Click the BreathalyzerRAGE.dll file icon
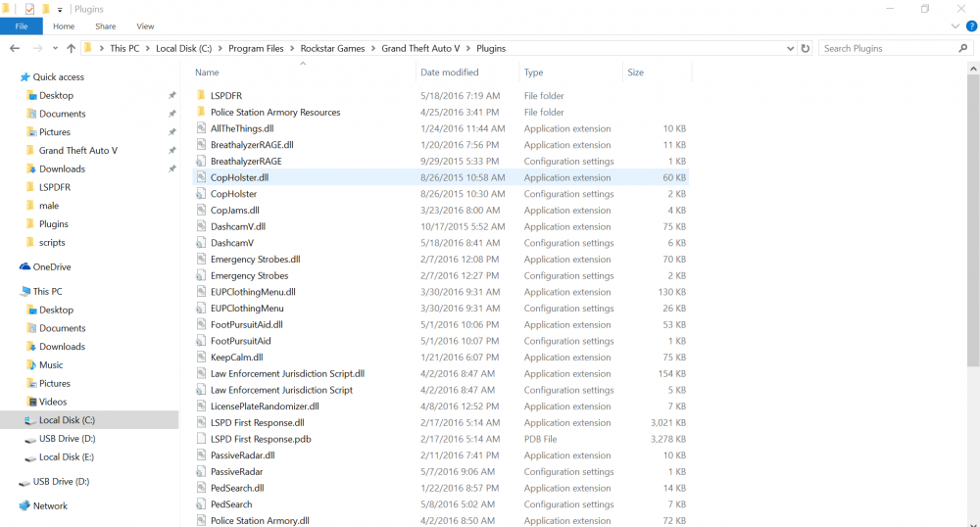The height and width of the screenshot is (527, 980). tap(201, 144)
